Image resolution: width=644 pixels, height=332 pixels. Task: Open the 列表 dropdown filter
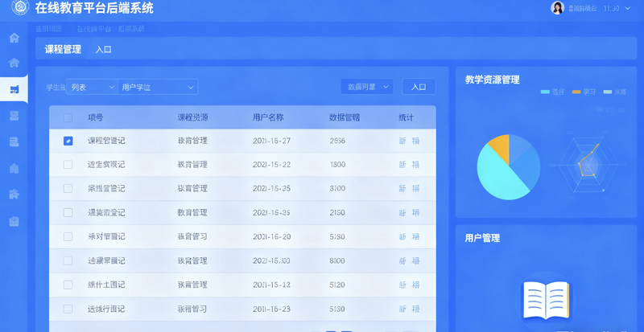click(92, 87)
